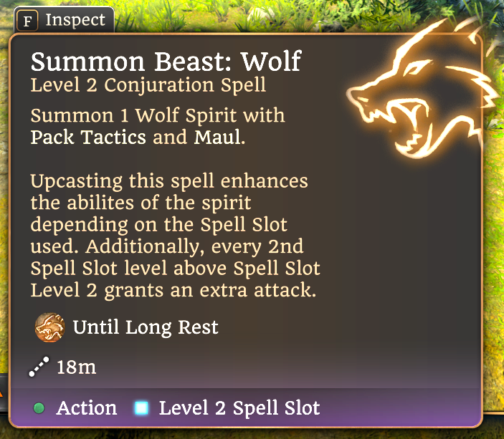The image size is (504, 439).
Task: Click the F key Inspect icon
Action: coord(27,21)
